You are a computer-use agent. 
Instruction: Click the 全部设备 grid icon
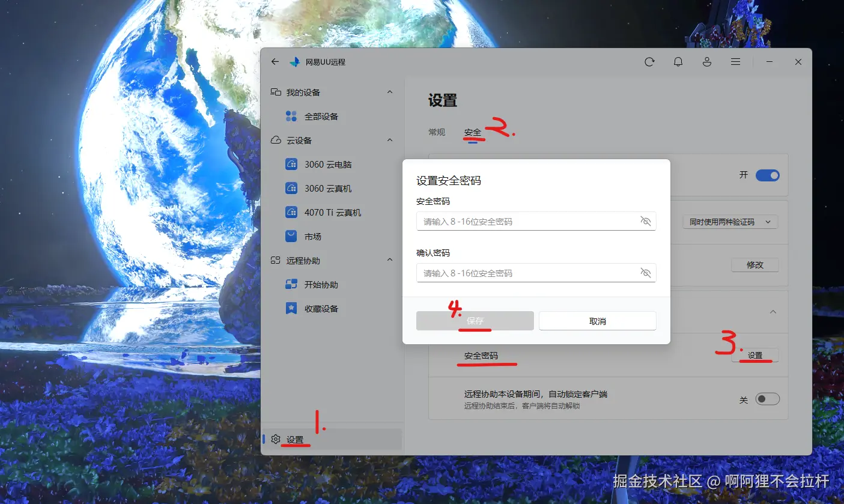pyautogui.click(x=291, y=117)
